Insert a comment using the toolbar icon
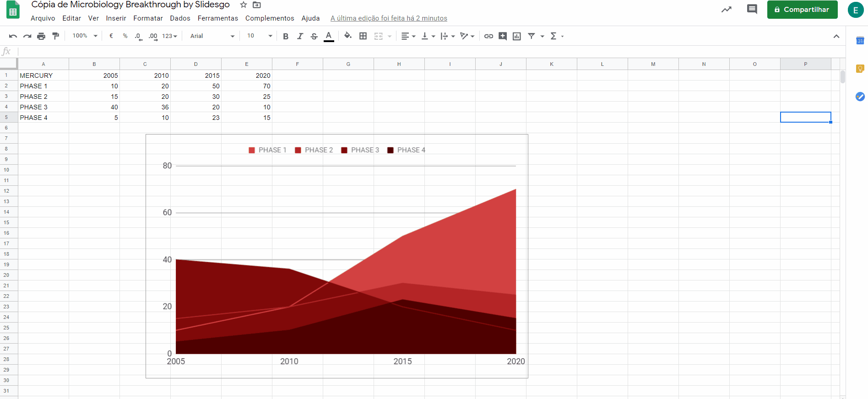This screenshot has height=399, width=868. (x=503, y=36)
